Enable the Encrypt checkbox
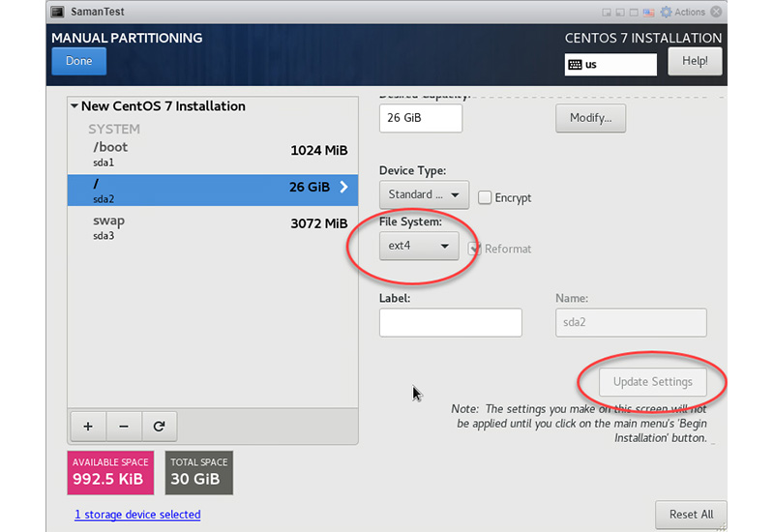 point(485,197)
